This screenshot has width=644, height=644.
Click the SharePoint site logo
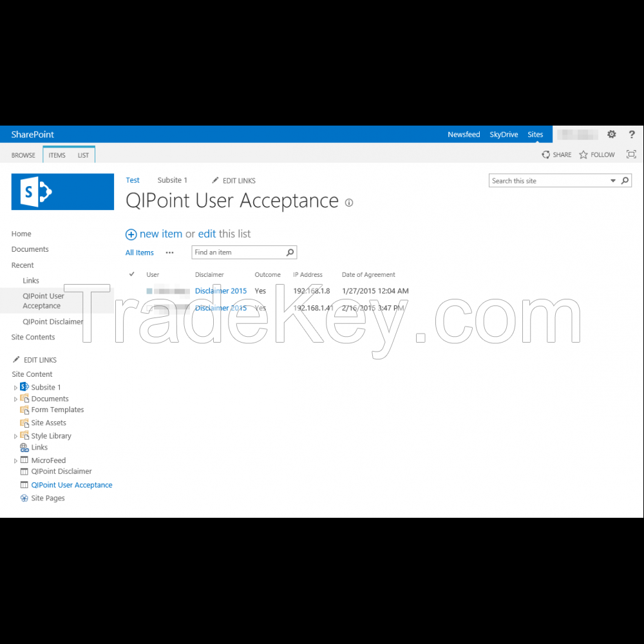click(x=62, y=192)
